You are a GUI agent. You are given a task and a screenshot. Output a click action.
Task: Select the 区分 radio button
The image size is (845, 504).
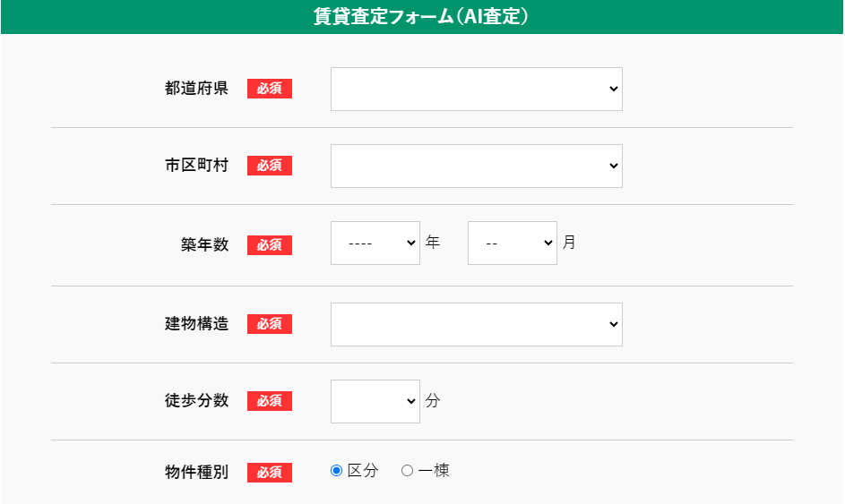pos(336,471)
